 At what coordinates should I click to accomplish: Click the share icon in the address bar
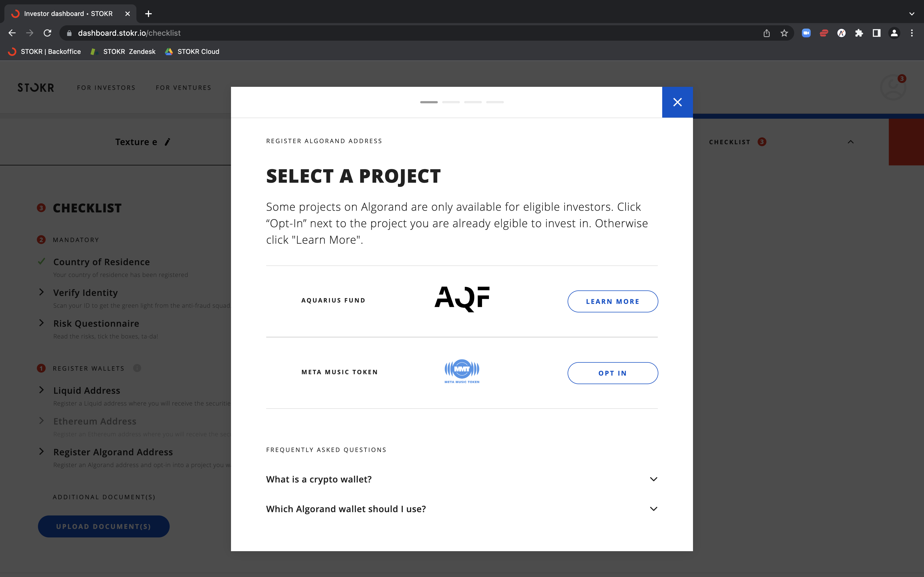click(767, 33)
